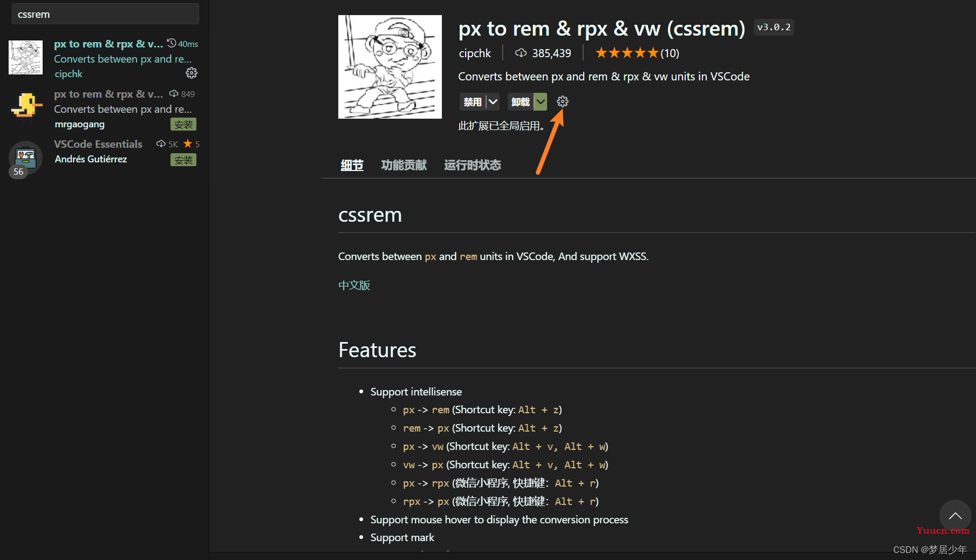976x560 pixels.
Task: Switch to the 细节 tab
Action: click(x=352, y=165)
